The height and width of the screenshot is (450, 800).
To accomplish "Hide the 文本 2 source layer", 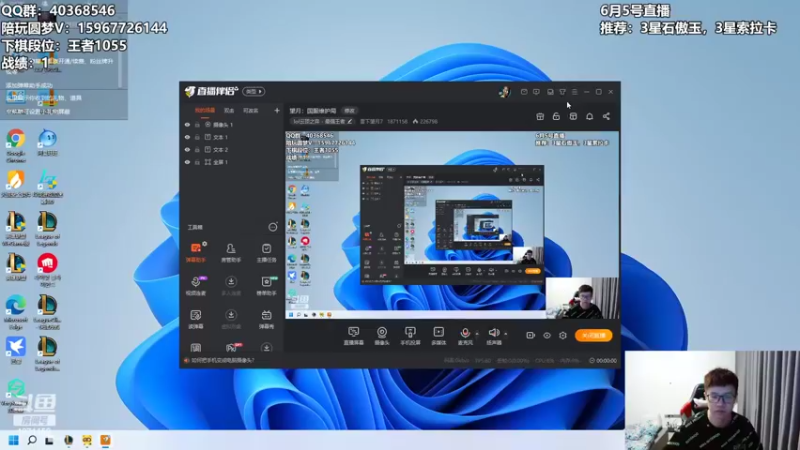I will [187, 149].
